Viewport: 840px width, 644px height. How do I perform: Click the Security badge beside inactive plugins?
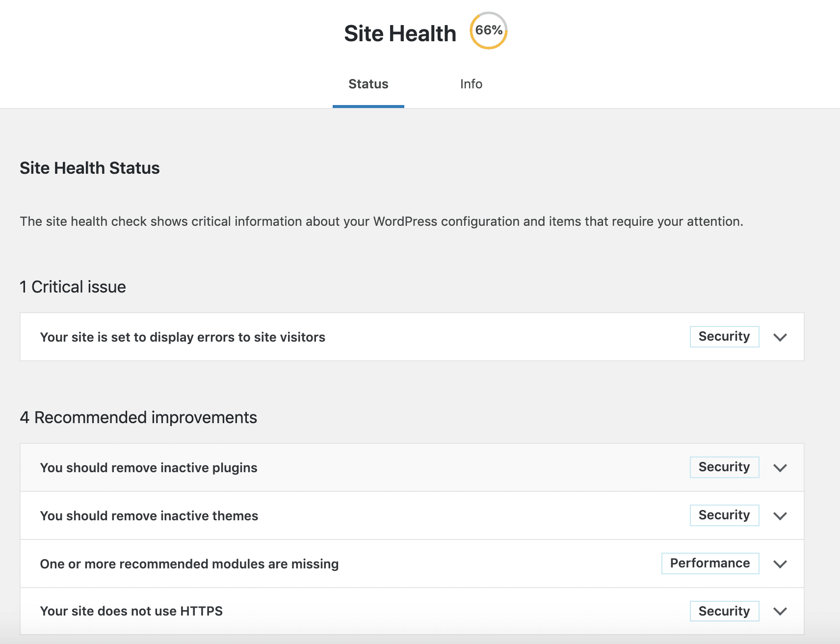pos(724,467)
